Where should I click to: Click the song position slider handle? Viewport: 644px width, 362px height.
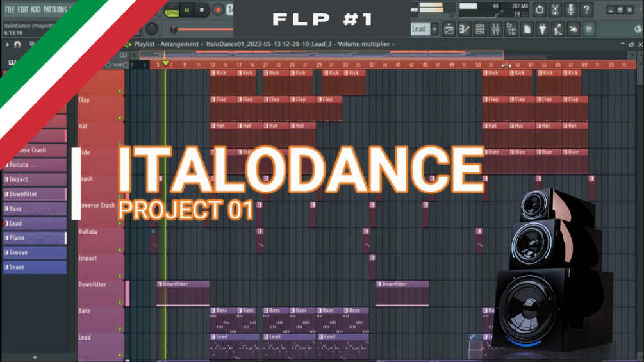174,29
